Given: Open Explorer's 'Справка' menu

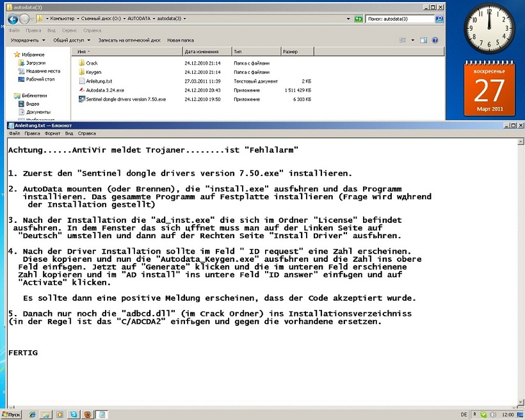Looking at the screenshot, I should [92, 31].
